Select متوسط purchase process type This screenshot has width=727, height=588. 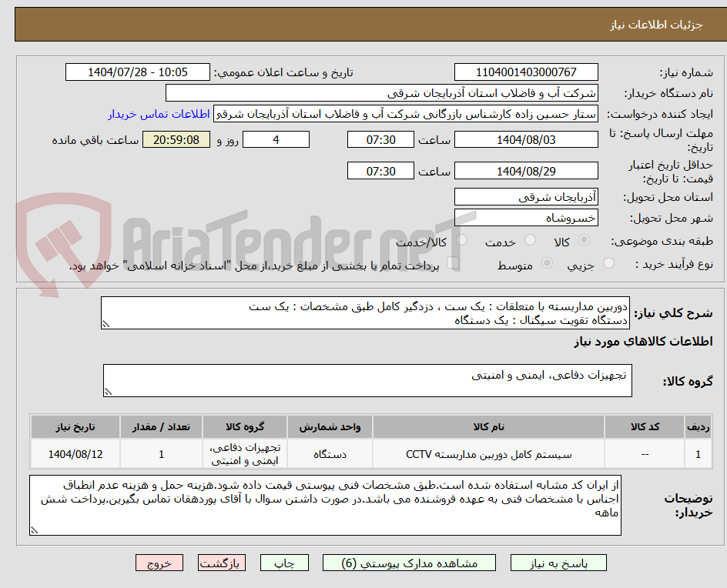547,264
